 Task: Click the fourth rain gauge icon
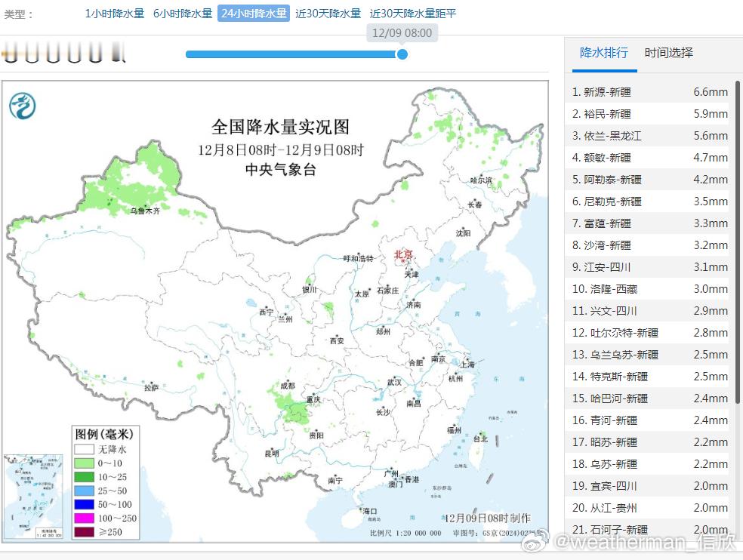point(73,54)
